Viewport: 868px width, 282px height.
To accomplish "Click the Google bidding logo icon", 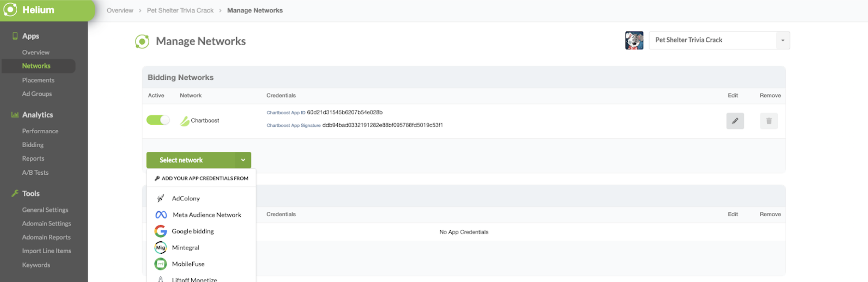I will (160, 231).
